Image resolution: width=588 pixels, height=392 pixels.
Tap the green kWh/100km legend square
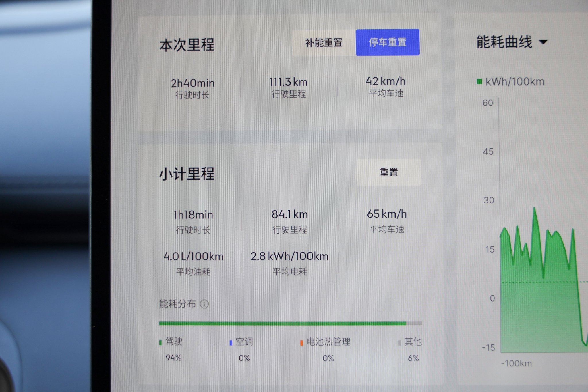coord(480,82)
